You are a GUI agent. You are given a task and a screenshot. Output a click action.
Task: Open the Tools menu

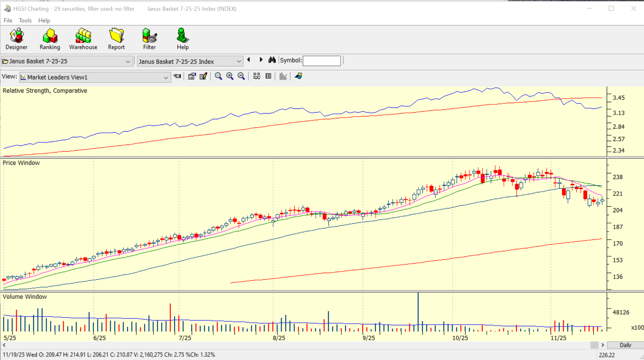(x=25, y=21)
